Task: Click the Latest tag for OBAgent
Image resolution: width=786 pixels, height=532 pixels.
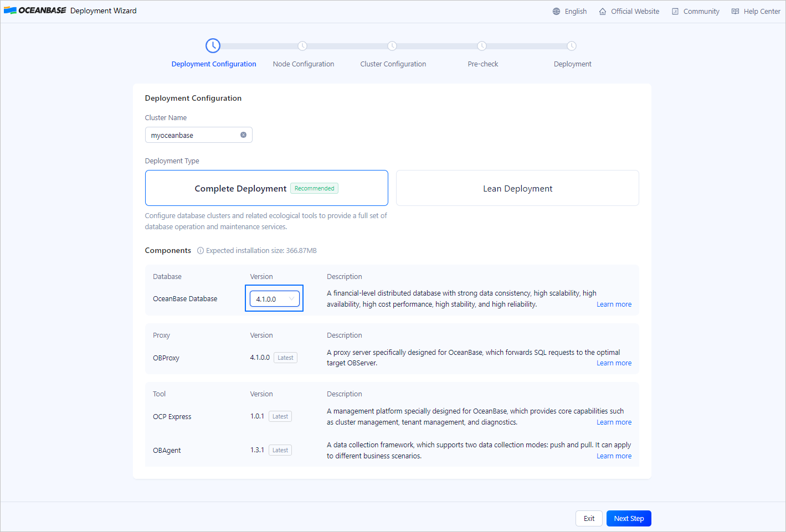Action: click(x=280, y=450)
